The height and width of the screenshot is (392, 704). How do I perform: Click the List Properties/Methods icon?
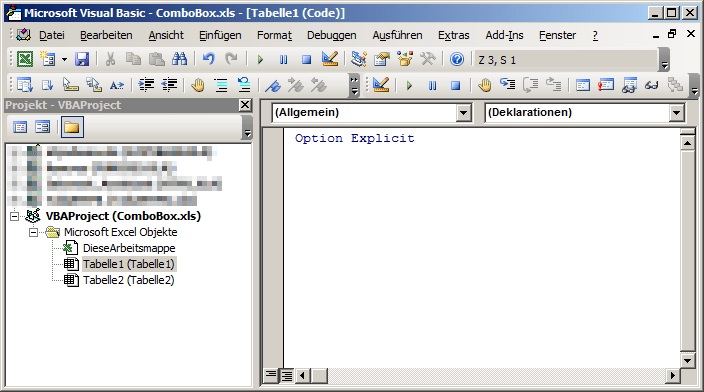pos(25,85)
